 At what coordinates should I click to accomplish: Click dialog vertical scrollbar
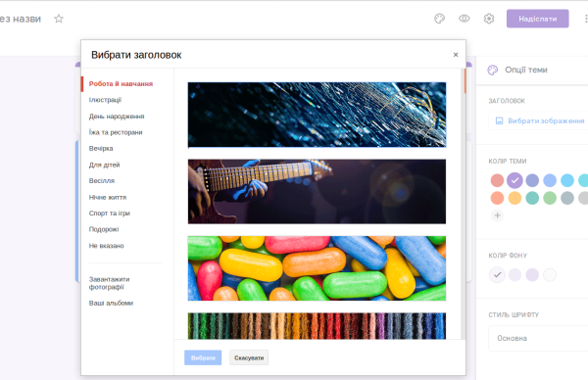point(465,205)
